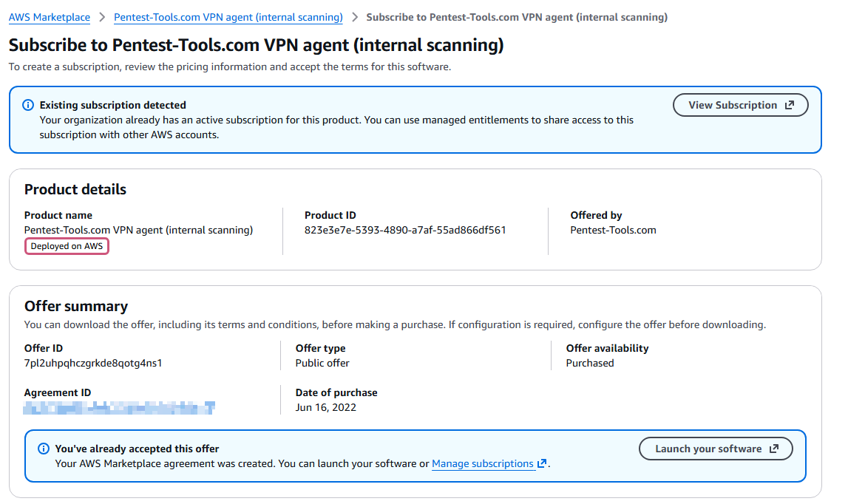
Task: Click the current page breadcrumb text
Action: tap(517, 17)
